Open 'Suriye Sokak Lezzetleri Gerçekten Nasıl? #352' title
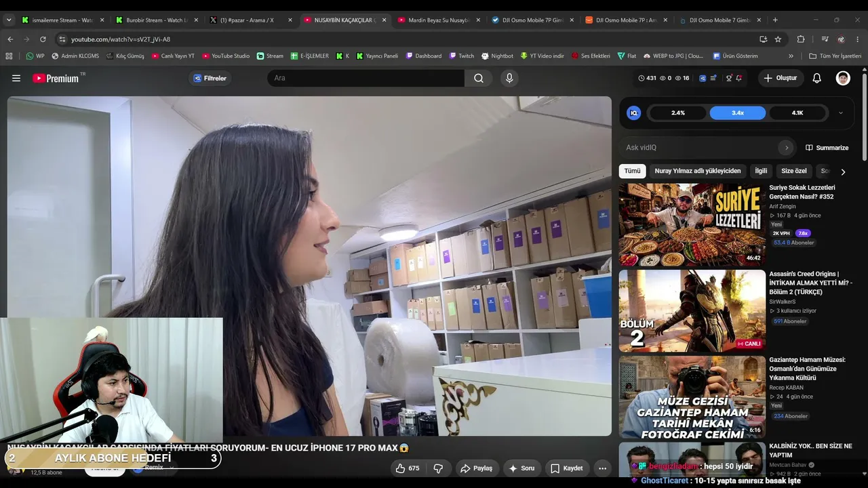This screenshot has height=488, width=868. pyautogui.click(x=802, y=192)
